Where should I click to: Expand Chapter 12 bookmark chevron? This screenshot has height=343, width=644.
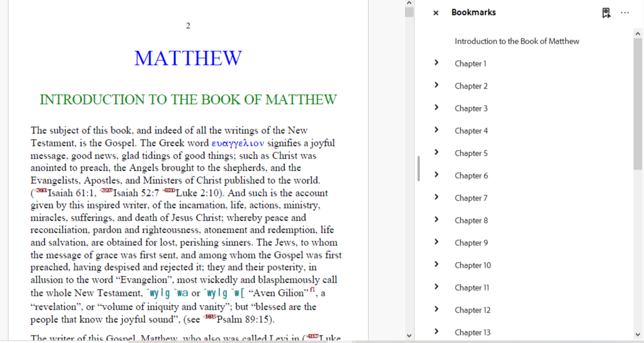pyautogui.click(x=437, y=309)
